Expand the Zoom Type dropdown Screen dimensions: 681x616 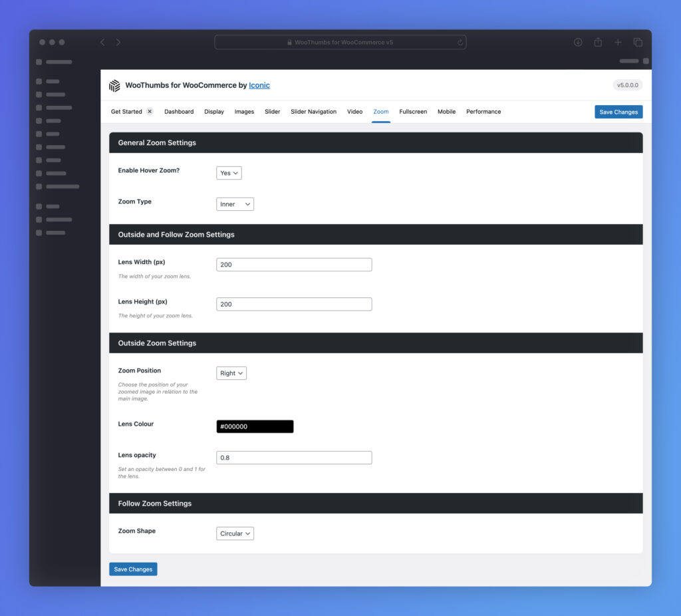click(x=235, y=204)
